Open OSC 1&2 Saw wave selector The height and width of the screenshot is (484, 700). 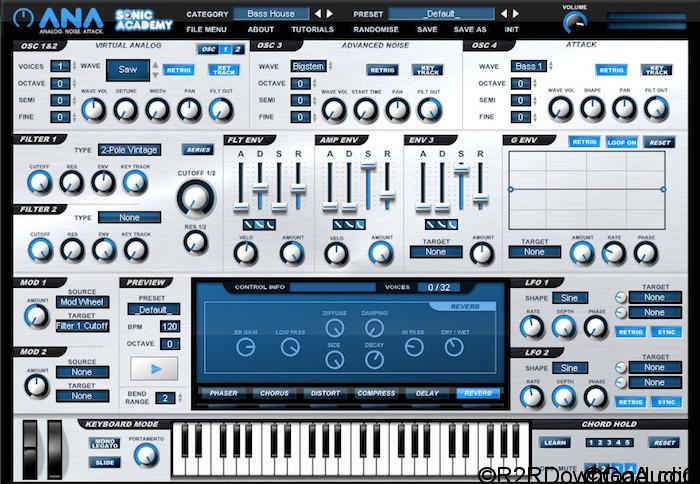[x=128, y=70]
